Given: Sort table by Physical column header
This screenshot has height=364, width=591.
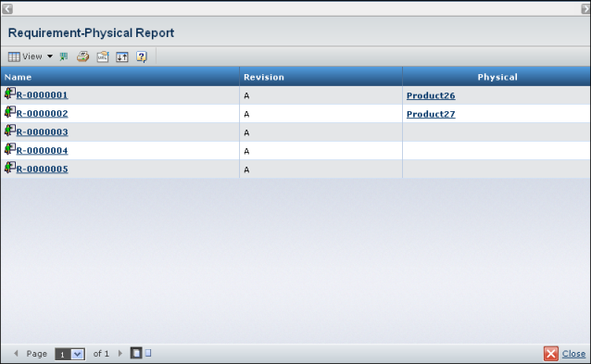Looking at the screenshot, I should pos(497,77).
